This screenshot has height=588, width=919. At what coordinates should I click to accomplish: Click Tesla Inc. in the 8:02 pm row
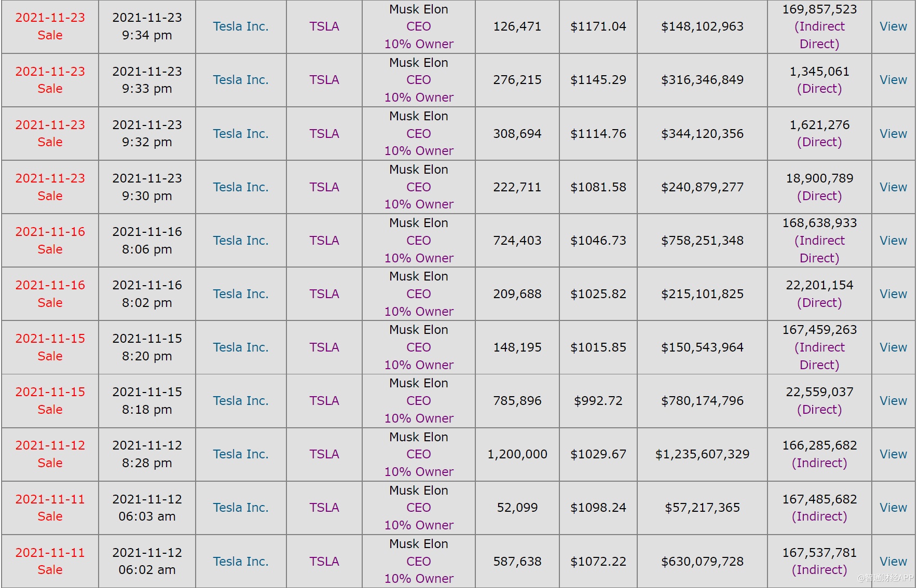coord(241,294)
